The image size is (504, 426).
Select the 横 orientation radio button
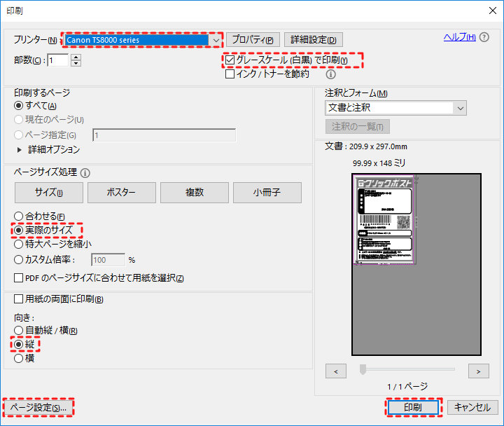(19, 358)
